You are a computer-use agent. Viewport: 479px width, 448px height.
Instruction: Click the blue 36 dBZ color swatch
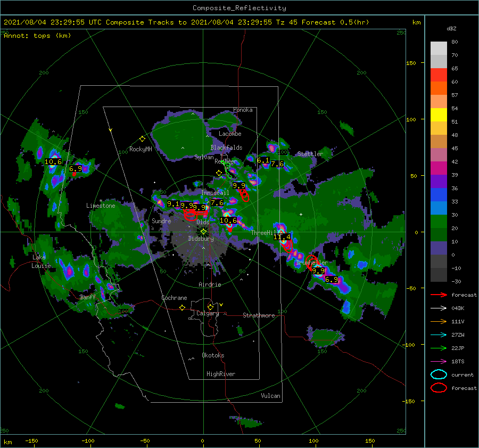439,194
